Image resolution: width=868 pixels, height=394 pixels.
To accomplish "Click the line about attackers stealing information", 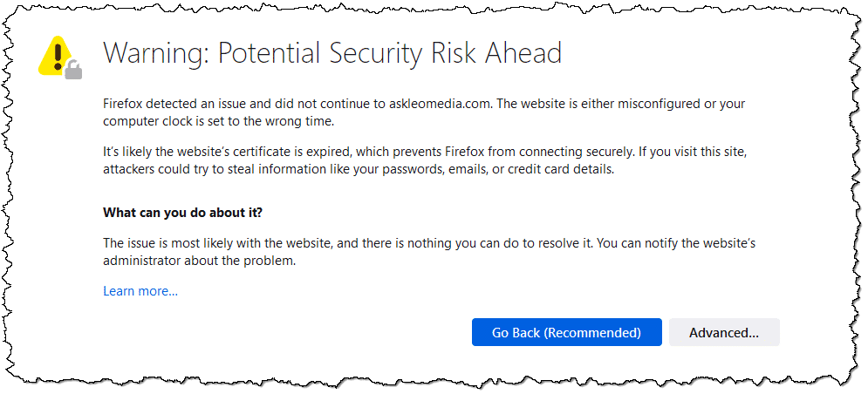I will click(359, 170).
